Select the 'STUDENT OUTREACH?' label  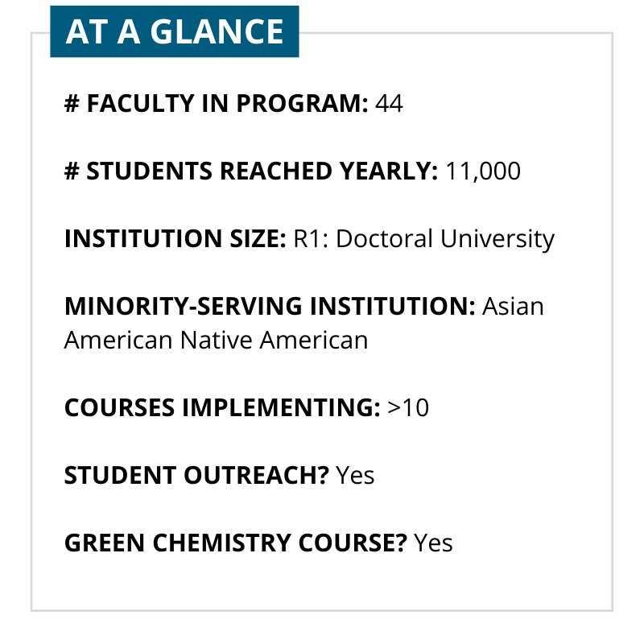click(x=196, y=475)
